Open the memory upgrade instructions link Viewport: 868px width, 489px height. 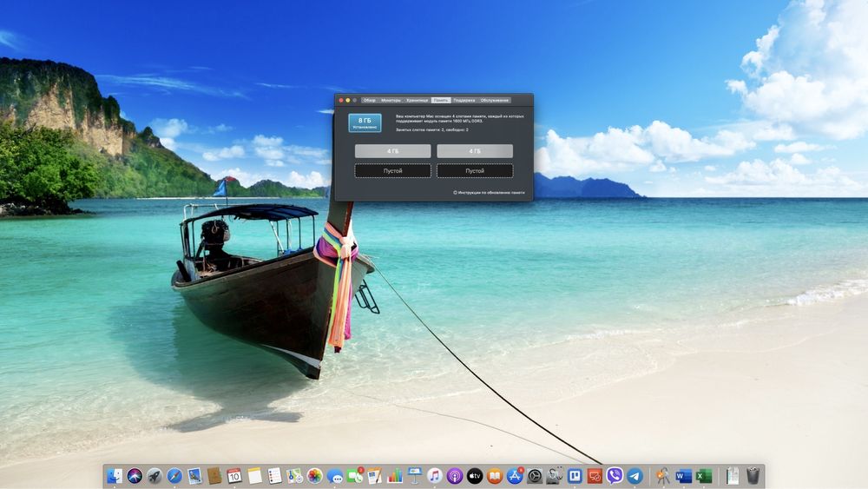click(x=489, y=193)
